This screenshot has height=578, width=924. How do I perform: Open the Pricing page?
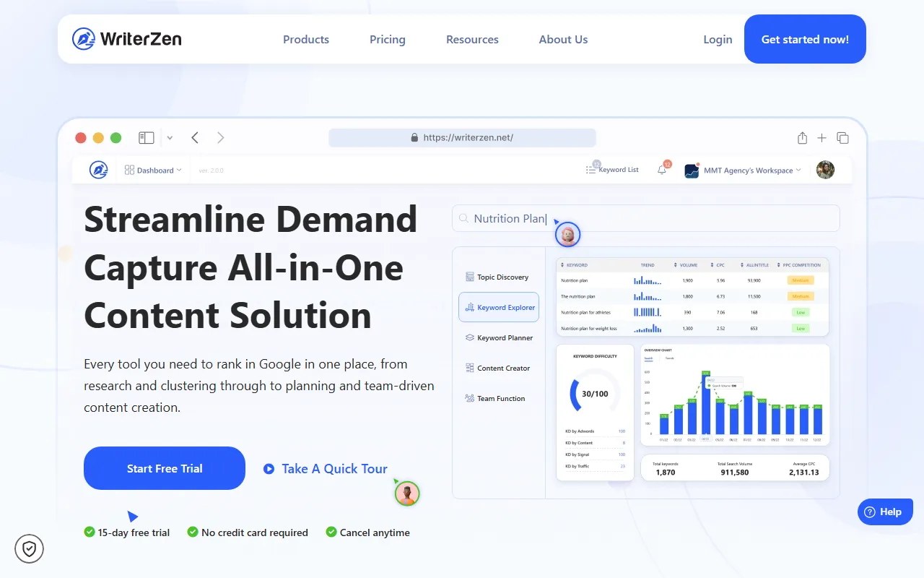coord(388,40)
